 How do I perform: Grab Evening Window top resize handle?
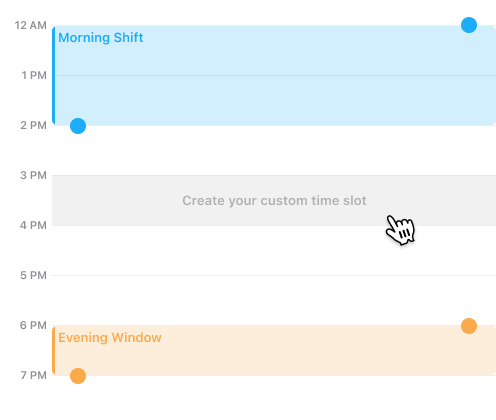coord(469,326)
